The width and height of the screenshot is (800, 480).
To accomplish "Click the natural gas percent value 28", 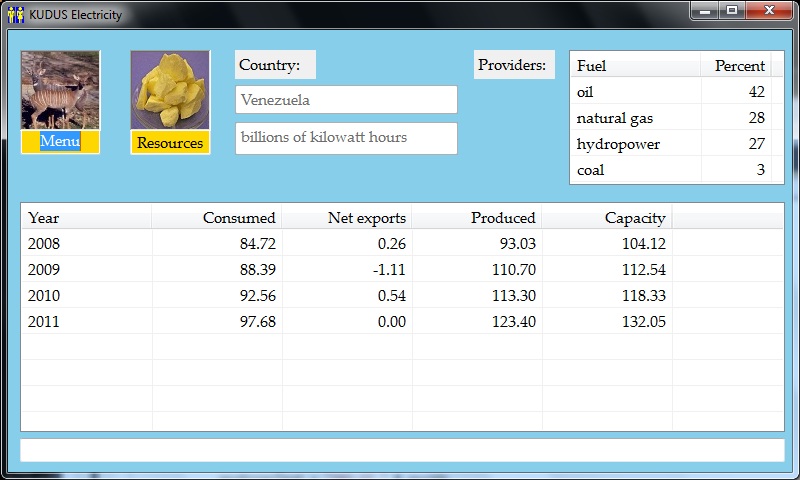I will coord(757,118).
